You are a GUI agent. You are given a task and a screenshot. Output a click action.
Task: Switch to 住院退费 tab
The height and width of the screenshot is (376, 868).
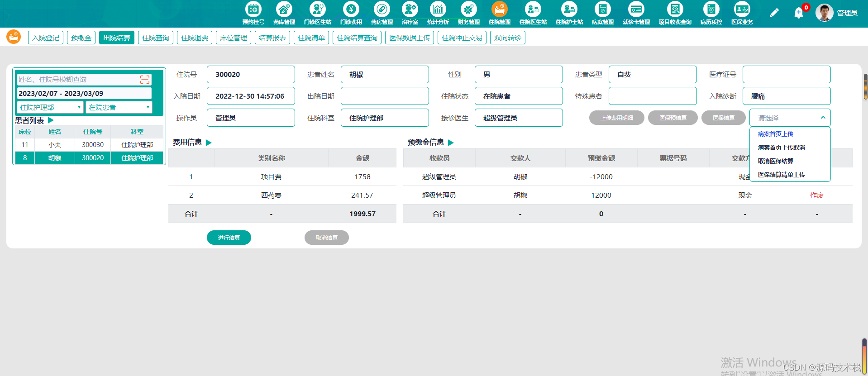(195, 38)
